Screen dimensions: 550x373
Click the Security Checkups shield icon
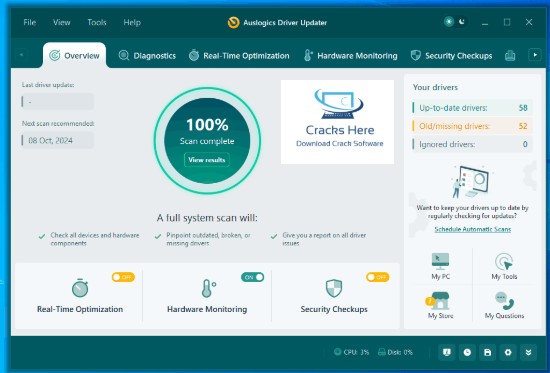click(334, 288)
